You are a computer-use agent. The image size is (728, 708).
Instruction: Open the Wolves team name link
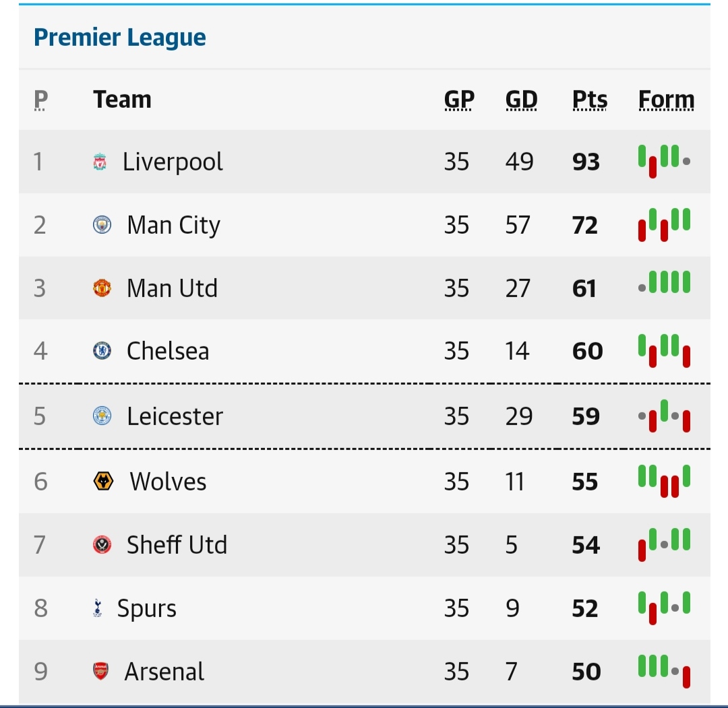coord(168,482)
